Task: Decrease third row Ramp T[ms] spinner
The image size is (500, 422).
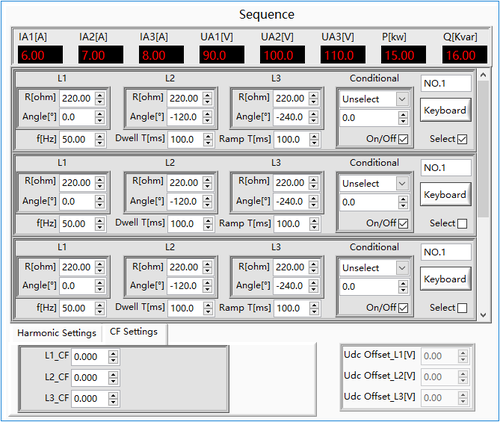Action: 314,311
